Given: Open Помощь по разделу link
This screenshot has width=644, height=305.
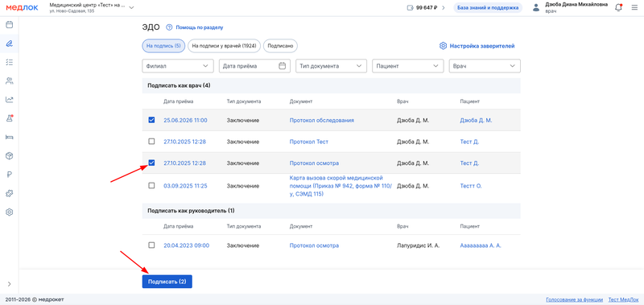Looking at the screenshot, I should coord(200,27).
